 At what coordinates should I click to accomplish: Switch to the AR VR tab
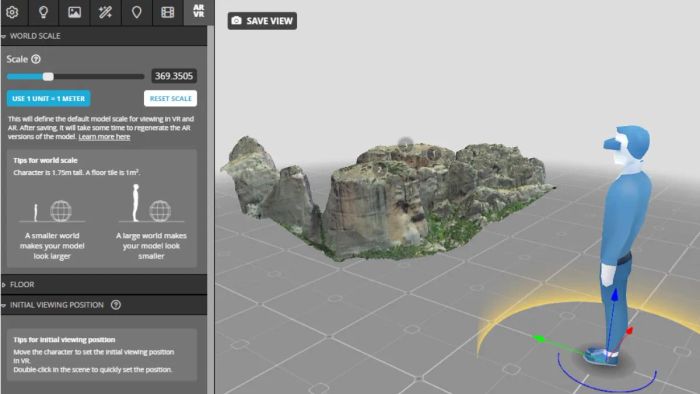tap(199, 12)
